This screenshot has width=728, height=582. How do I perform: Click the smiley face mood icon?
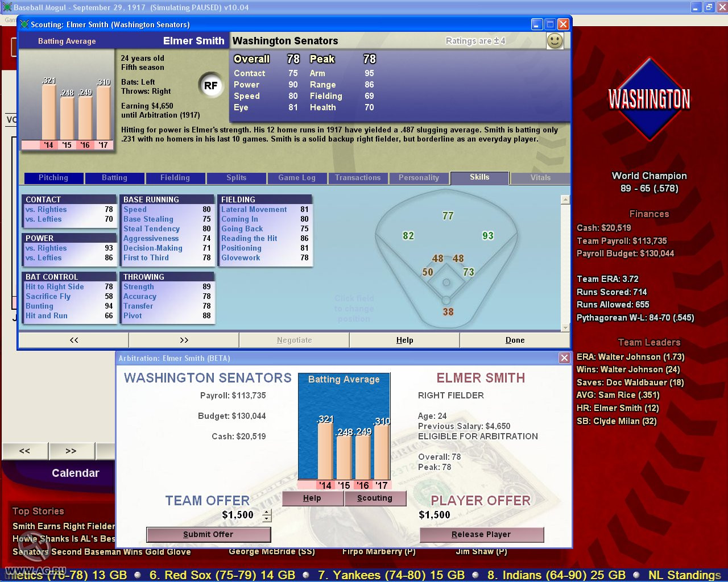[x=555, y=41]
